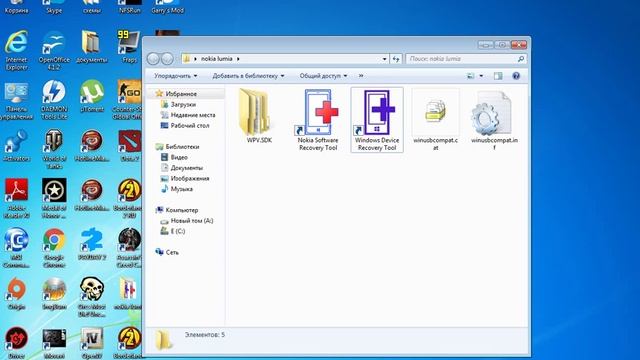The width and height of the screenshot is (640, 360).
Task: Select the World of Tanks desktop icon
Action: pyautogui.click(x=54, y=149)
